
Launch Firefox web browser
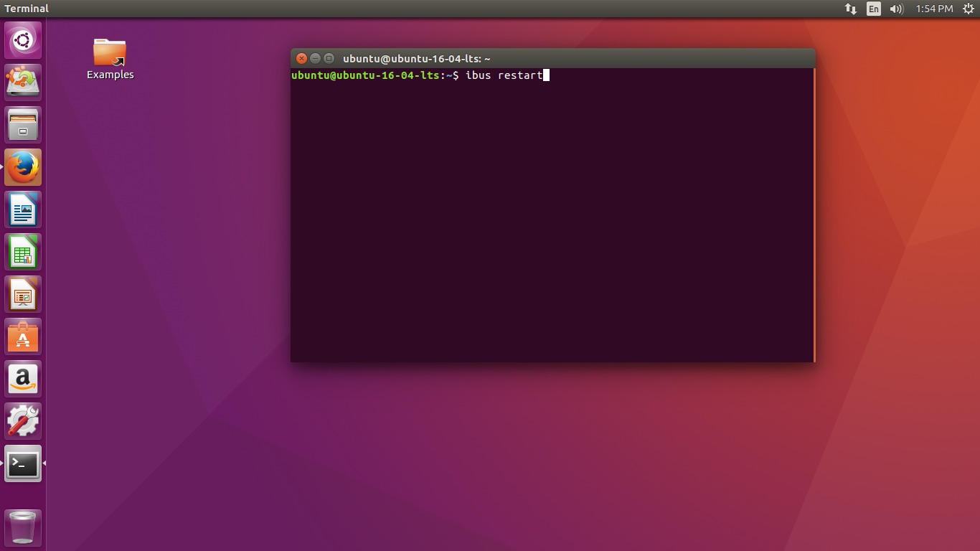click(x=23, y=167)
